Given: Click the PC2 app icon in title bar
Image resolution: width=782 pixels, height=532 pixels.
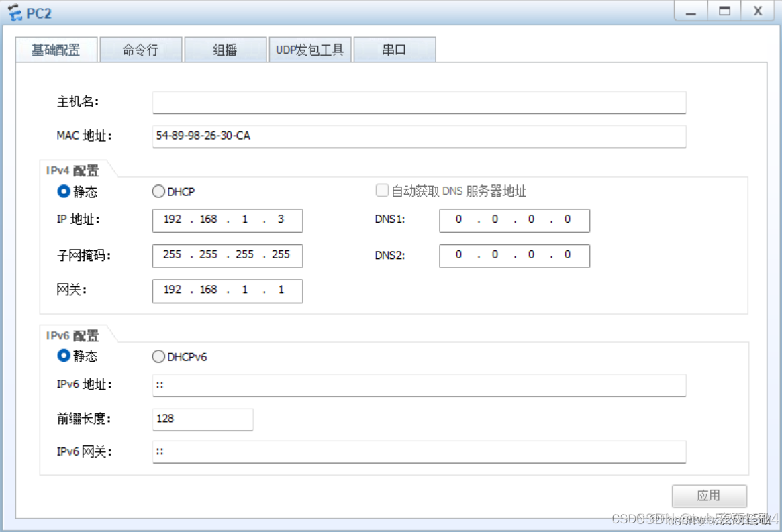Looking at the screenshot, I should [15, 13].
